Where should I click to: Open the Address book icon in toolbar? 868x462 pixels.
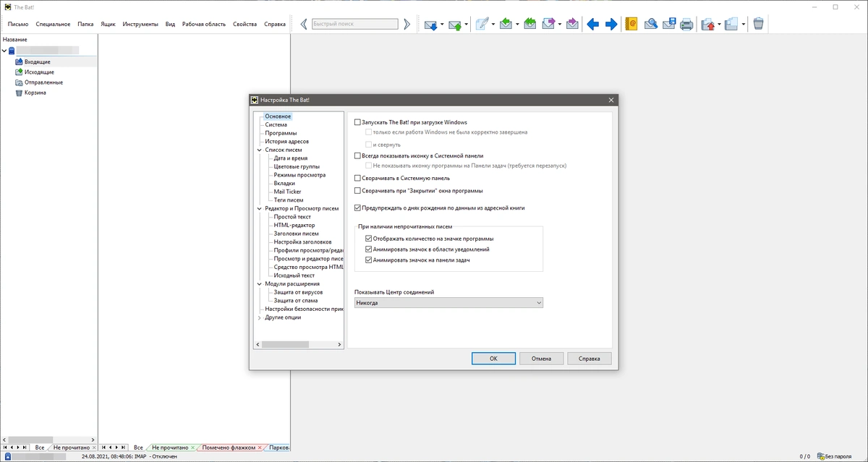click(631, 24)
